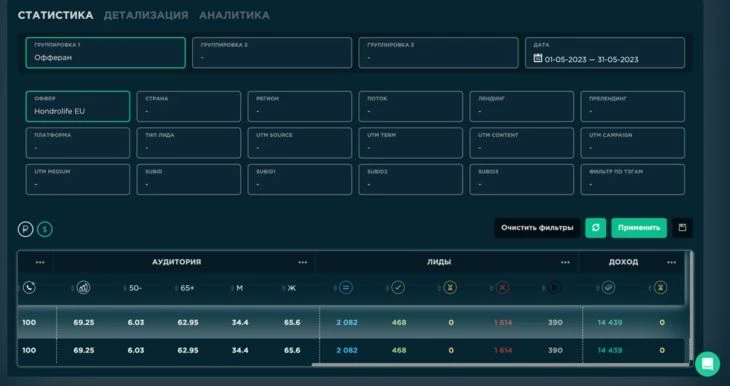Image resolution: width=730 pixels, height=386 pixels.
Task: Open the chat support bubble
Action: [x=707, y=364]
